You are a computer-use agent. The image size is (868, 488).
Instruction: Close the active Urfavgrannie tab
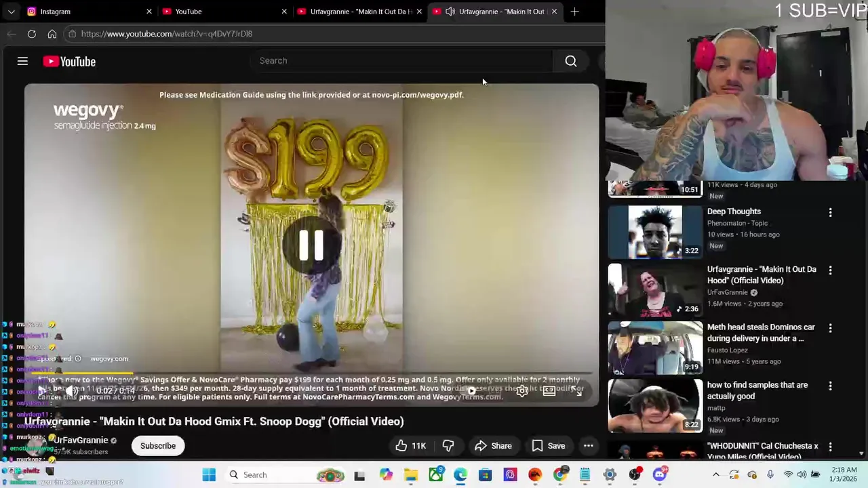click(554, 12)
